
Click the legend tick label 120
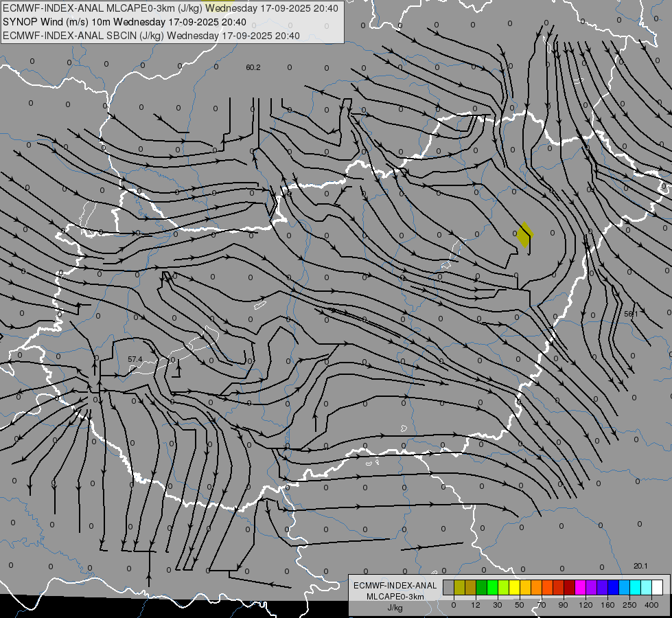tap(586, 605)
